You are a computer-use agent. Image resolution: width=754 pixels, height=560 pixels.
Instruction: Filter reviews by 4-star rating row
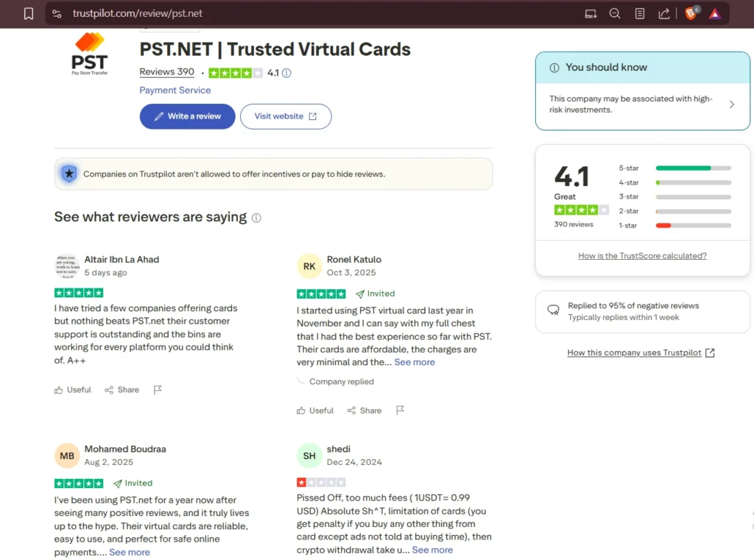(674, 182)
